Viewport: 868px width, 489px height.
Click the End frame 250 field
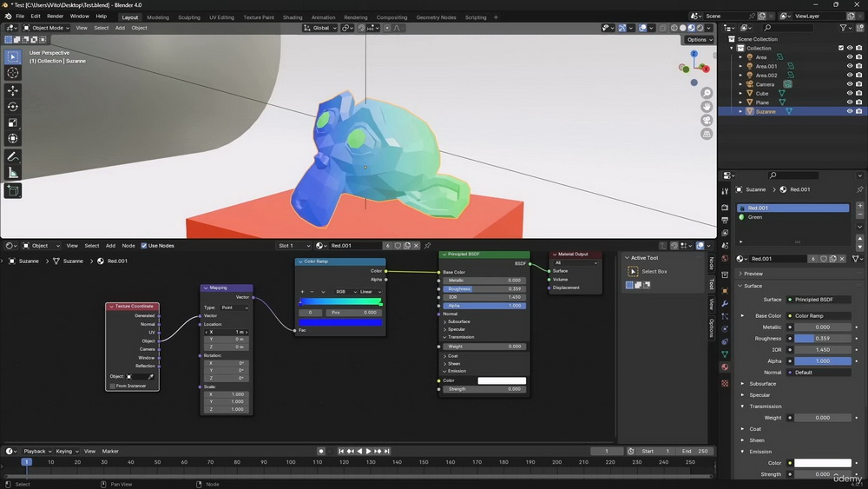coord(695,452)
